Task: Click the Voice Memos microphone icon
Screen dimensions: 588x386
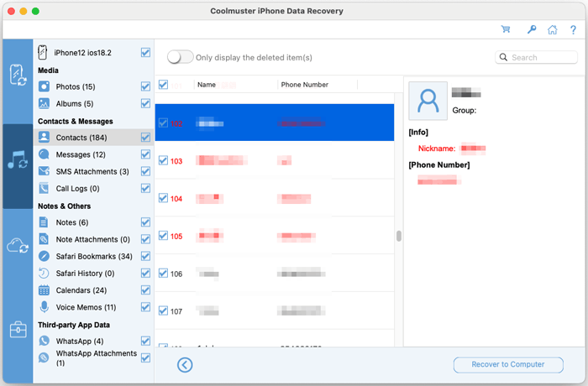Action: pyautogui.click(x=44, y=307)
